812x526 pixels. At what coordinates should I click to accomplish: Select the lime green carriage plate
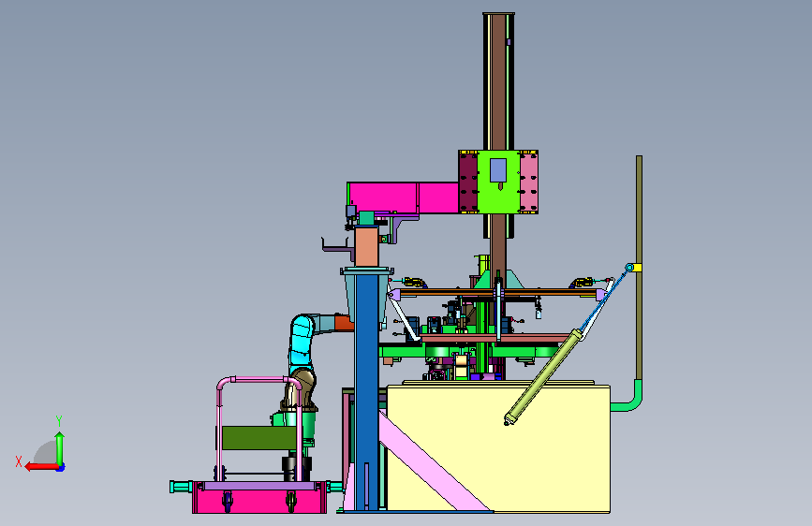(498, 182)
